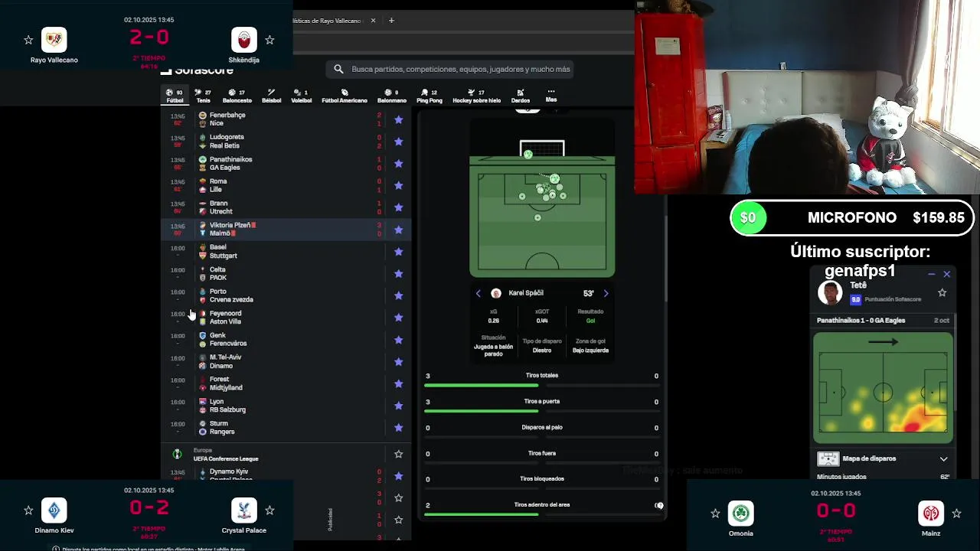
Task: Click the Rayo Vallecano team crest
Action: click(x=54, y=40)
